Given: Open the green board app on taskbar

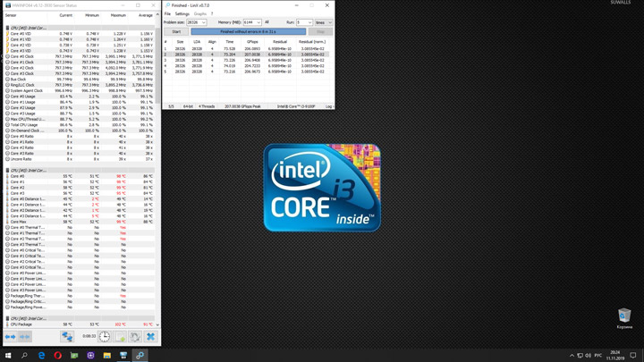Looking at the screenshot, I should click(74, 355).
